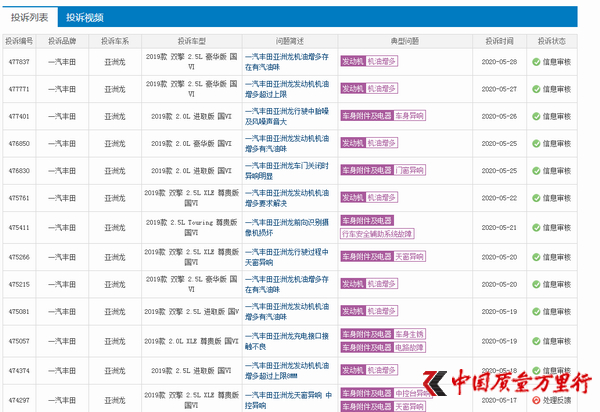Click 典型问题 column header
The width and height of the screenshot is (600, 412).
coord(405,41)
